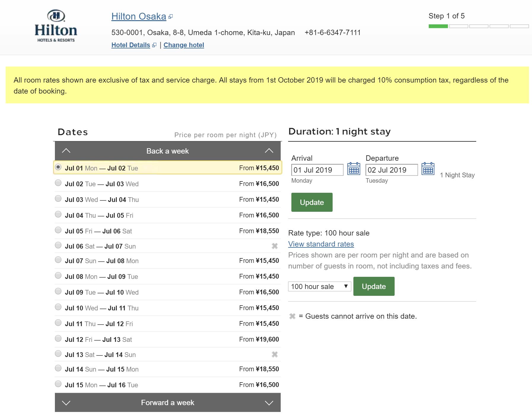Select the Jul 07 Sun to Jul 08 radio

(58, 260)
